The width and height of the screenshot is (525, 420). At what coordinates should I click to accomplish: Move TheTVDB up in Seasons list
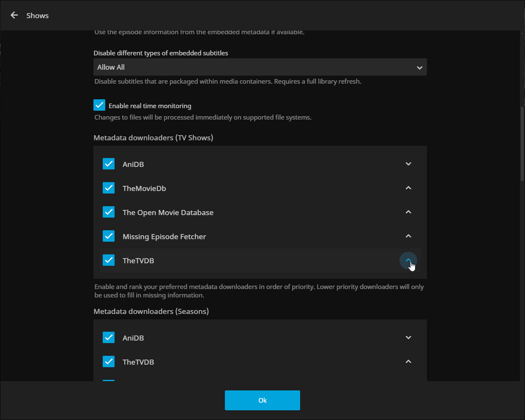[x=408, y=362]
